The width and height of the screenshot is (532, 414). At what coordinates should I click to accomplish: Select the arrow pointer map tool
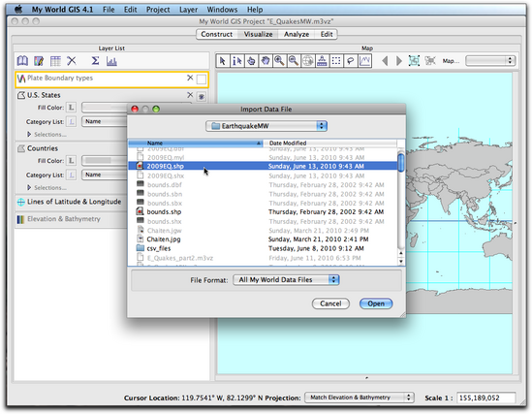[223, 61]
